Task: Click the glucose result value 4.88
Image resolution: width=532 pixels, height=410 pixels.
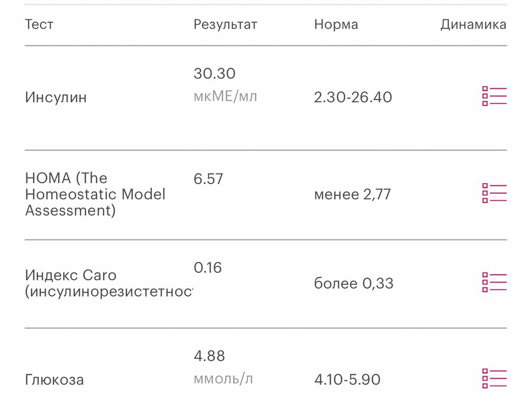Action: pyautogui.click(x=209, y=356)
